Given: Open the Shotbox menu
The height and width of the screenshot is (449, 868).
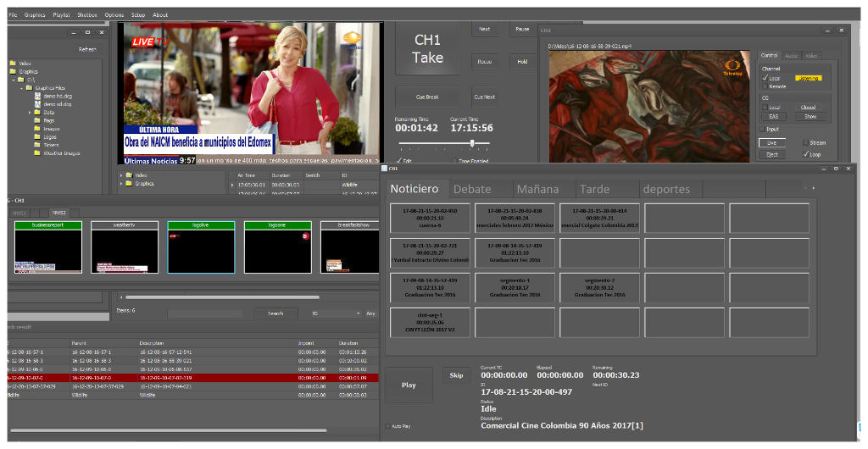Looking at the screenshot, I should pyautogui.click(x=87, y=15).
